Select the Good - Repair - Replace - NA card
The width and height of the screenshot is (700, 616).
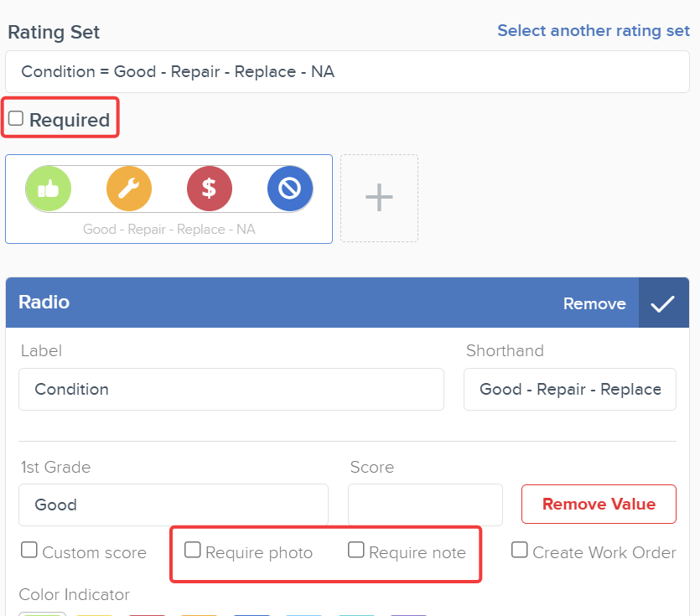169,199
